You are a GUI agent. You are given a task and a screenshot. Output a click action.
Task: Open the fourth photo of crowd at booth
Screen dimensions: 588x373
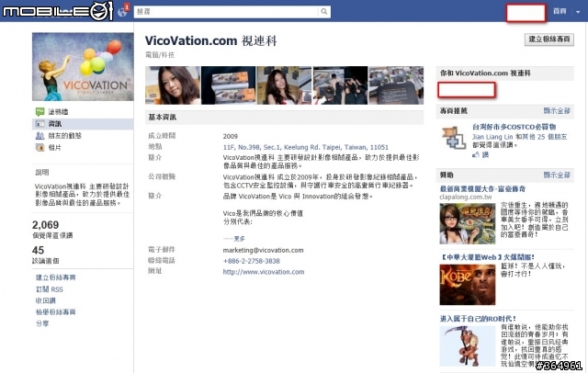(341, 85)
